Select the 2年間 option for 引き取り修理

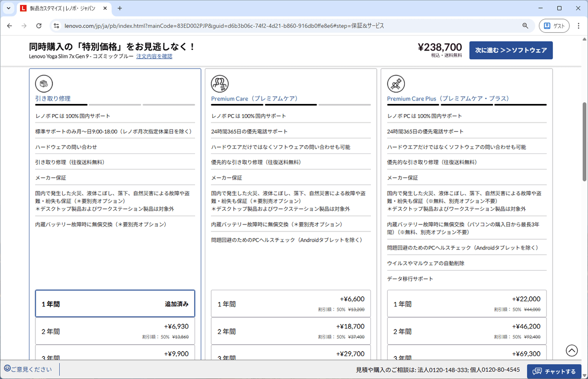[115, 331]
